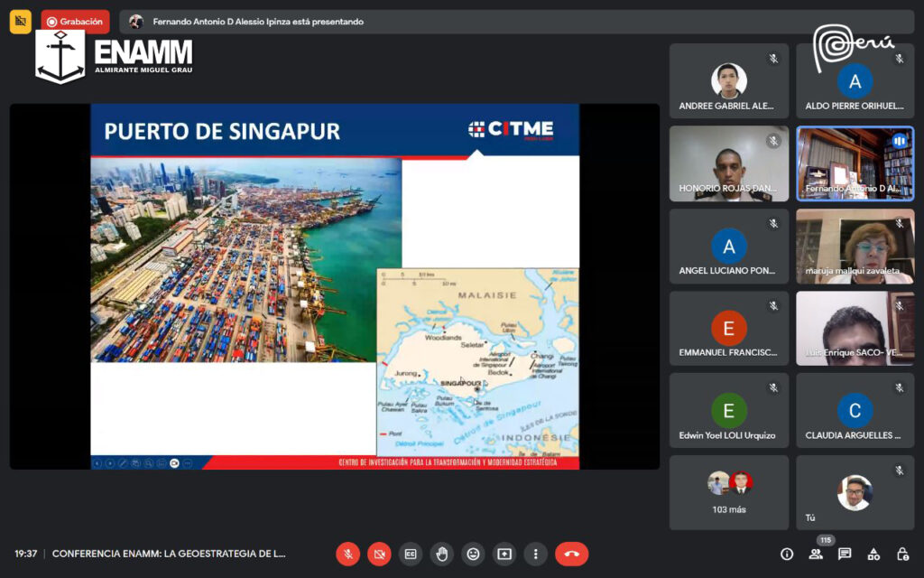This screenshot has width=924, height=578.
Task: Click the presenter banner 'está presentando'
Action: tap(257, 22)
